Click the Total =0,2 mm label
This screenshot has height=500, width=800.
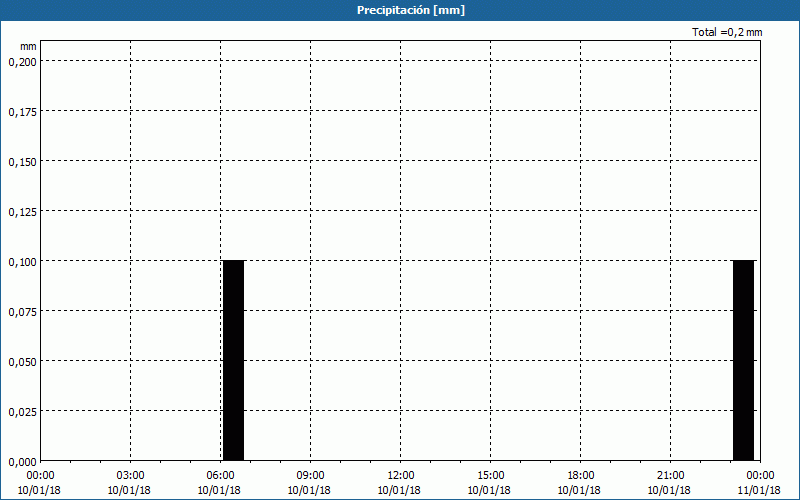[x=727, y=32]
